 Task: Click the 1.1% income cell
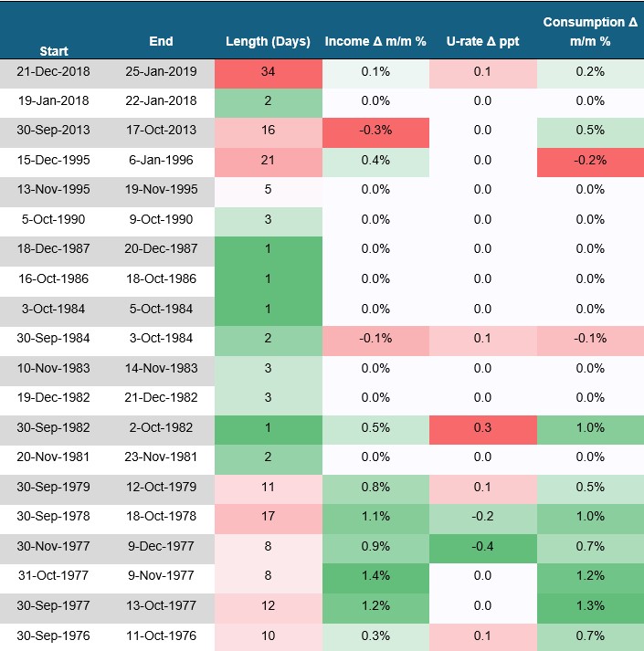click(375, 517)
